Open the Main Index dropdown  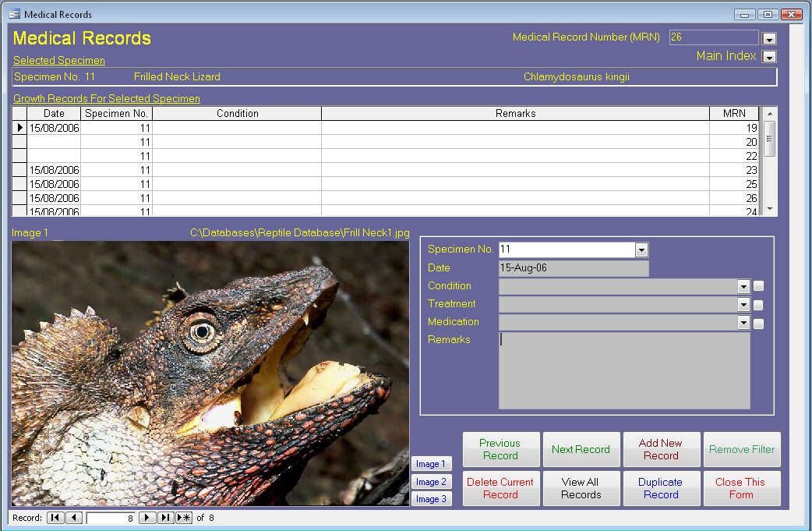[x=769, y=57]
